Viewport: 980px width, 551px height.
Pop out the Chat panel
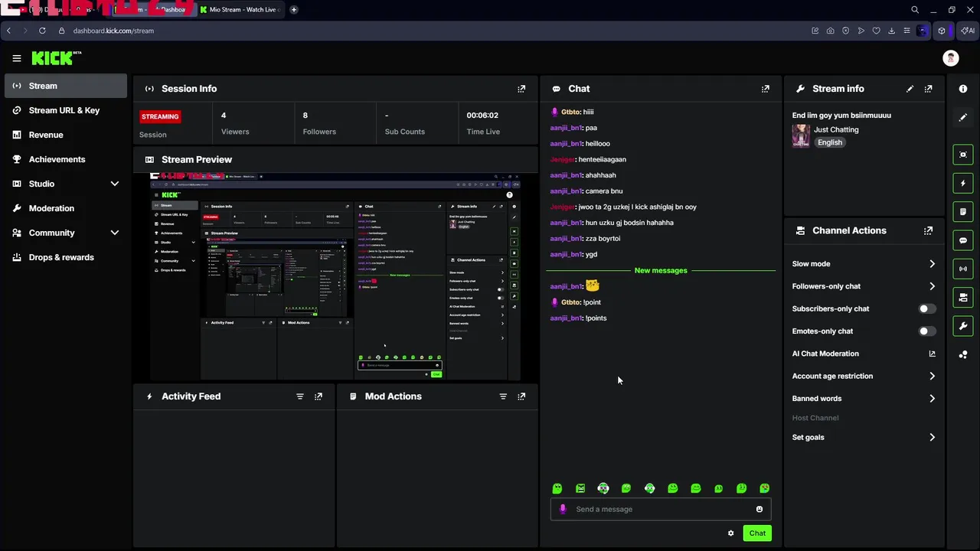(765, 89)
